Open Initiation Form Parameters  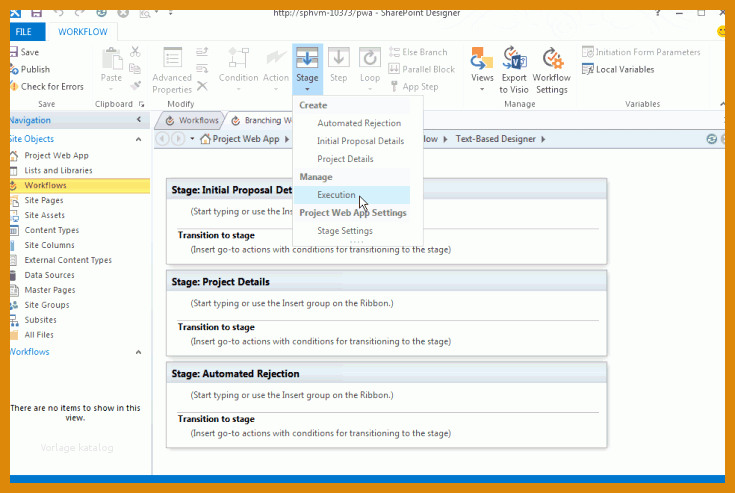pos(641,52)
